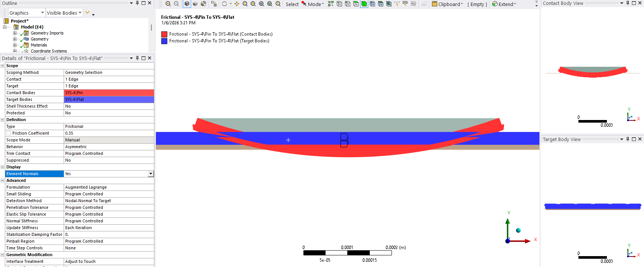Select the Model (E4) tree item

pos(32,27)
